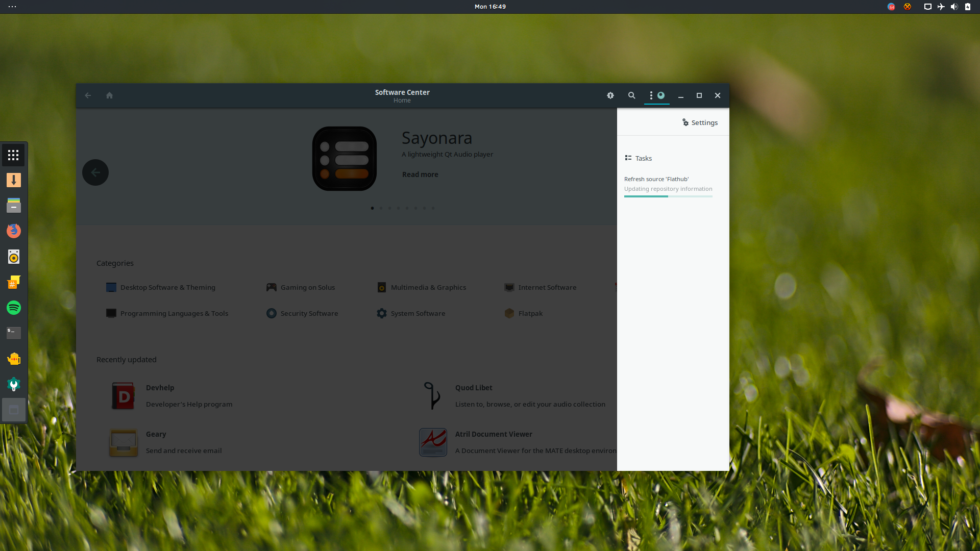Open System Software category

point(411,313)
